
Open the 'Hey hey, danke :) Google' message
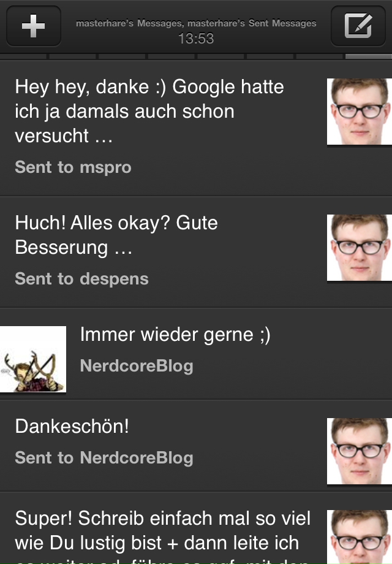[x=149, y=111]
